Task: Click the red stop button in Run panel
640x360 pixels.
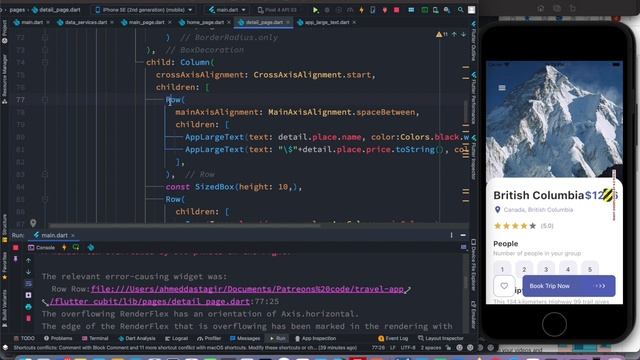Action: [x=16, y=248]
